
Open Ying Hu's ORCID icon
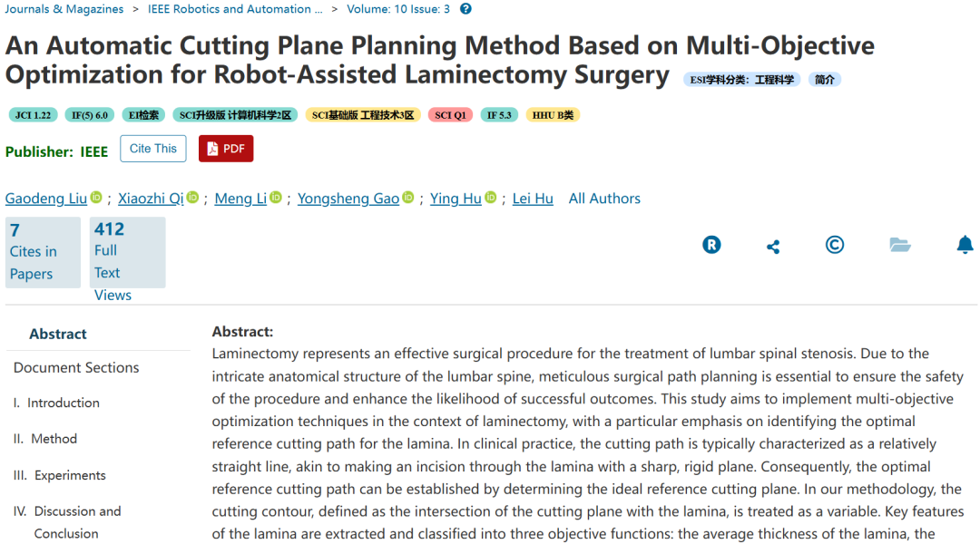point(491,198)
